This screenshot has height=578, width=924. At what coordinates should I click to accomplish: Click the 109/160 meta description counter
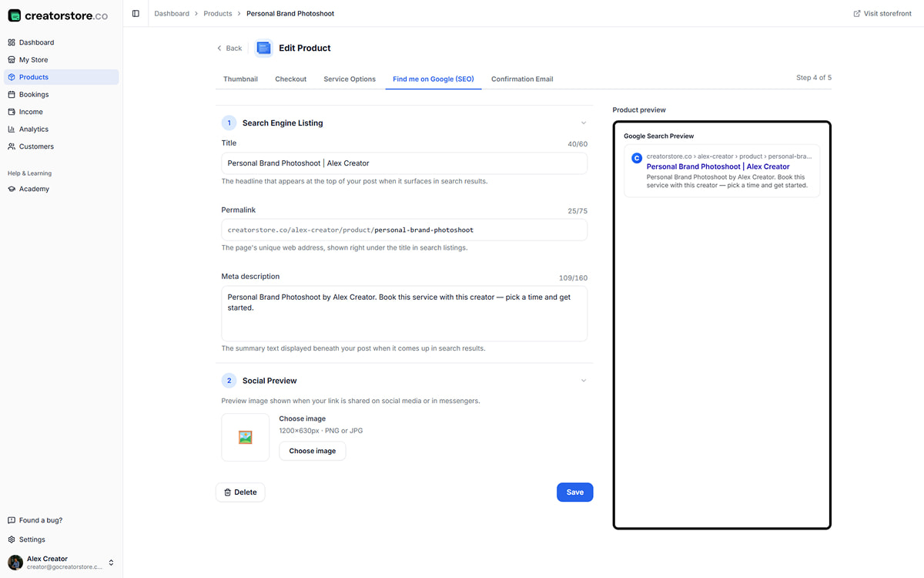tap(573, 278)
